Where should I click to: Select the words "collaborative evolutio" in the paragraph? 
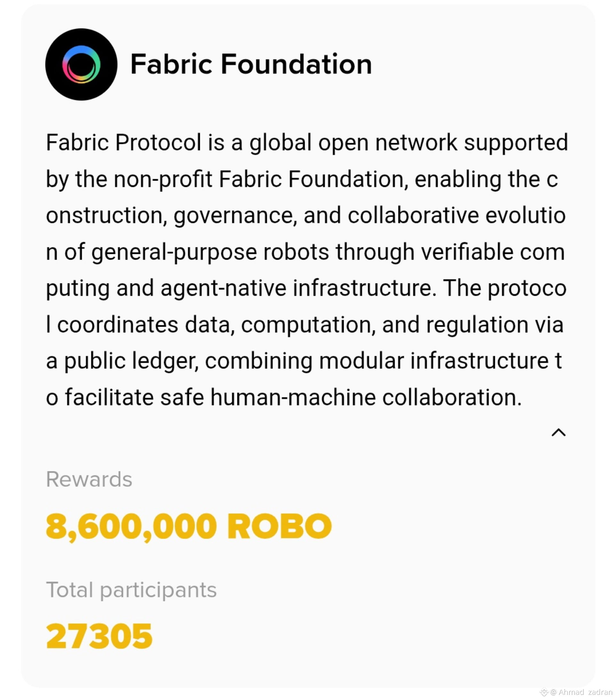456,216
